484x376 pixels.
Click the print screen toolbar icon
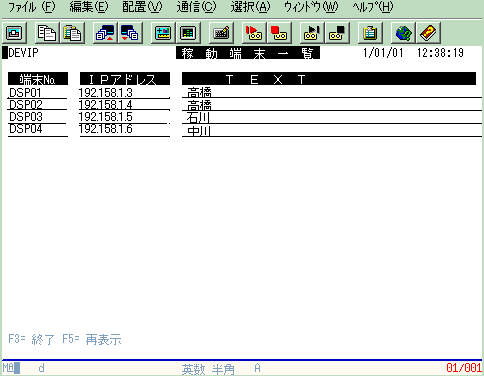click(14, 33)
